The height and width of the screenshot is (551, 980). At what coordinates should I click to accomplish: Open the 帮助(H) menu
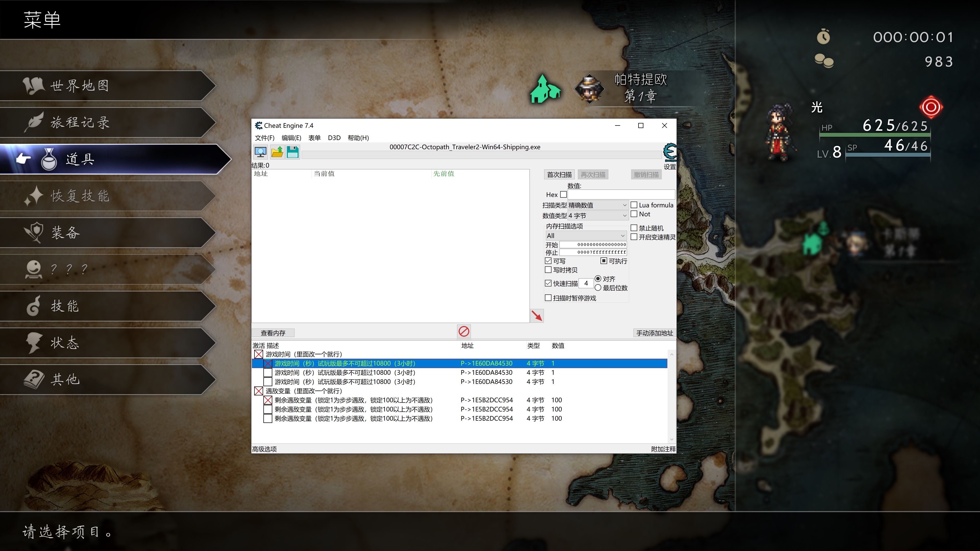(358, 138)
